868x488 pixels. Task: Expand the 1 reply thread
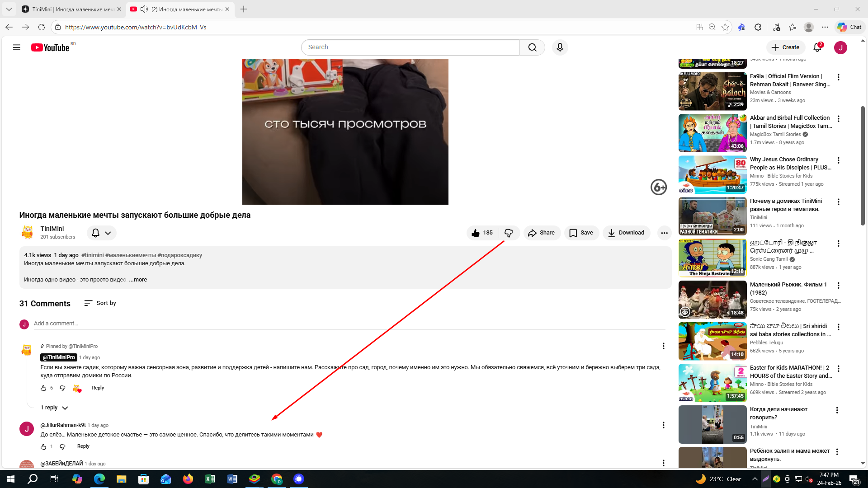coord(54,408)
